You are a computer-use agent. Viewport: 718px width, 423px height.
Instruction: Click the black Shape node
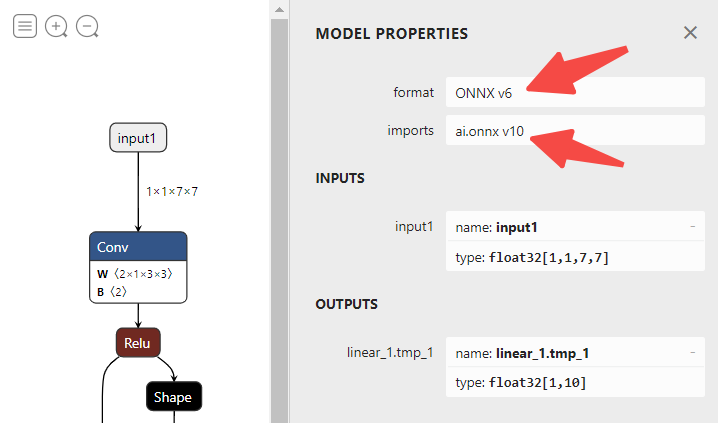coord(172,397)
